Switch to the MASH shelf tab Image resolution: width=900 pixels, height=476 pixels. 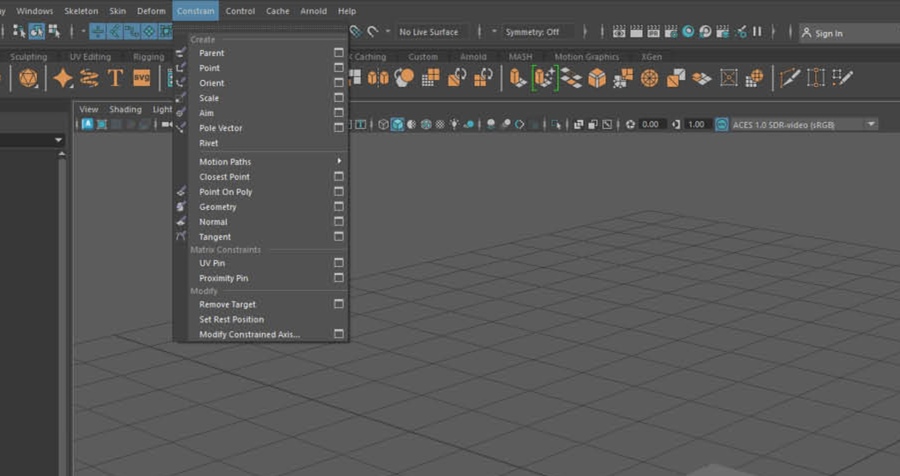point(520,57)
